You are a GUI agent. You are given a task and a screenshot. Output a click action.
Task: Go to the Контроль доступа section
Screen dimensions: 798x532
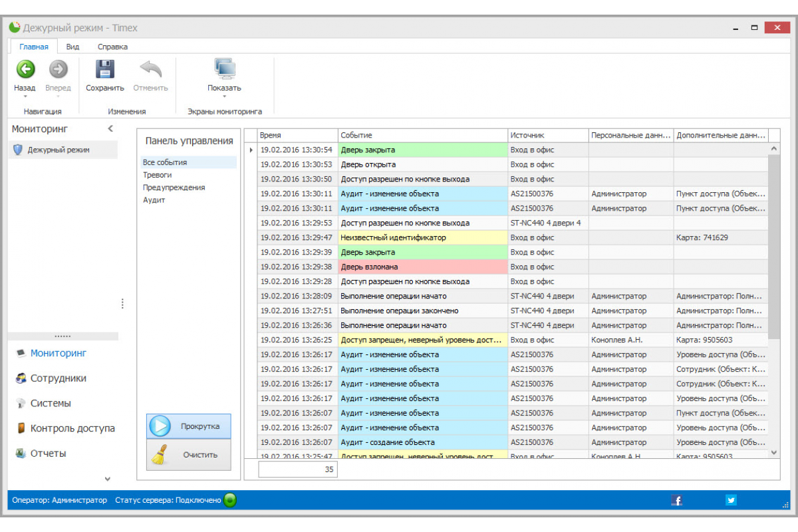click(72, 428)
